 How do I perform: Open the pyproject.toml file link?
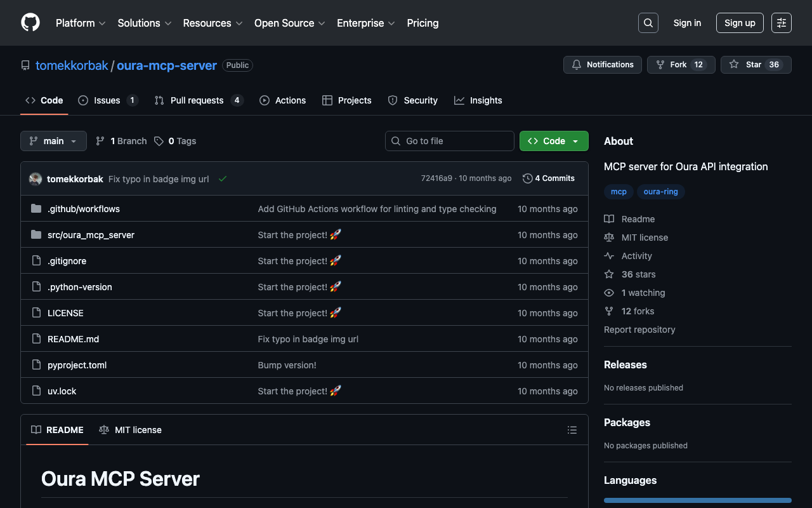pyautogui.click(x=77, y=365)
